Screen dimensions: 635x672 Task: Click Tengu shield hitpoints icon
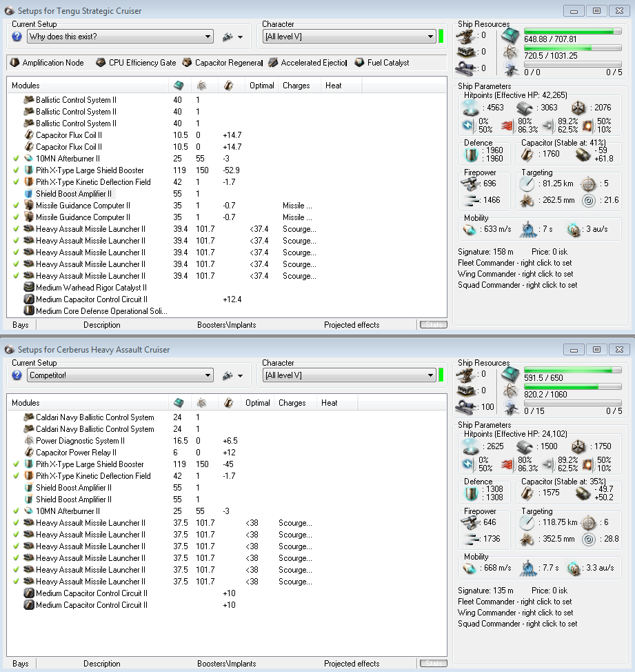(x=471, y=108)
